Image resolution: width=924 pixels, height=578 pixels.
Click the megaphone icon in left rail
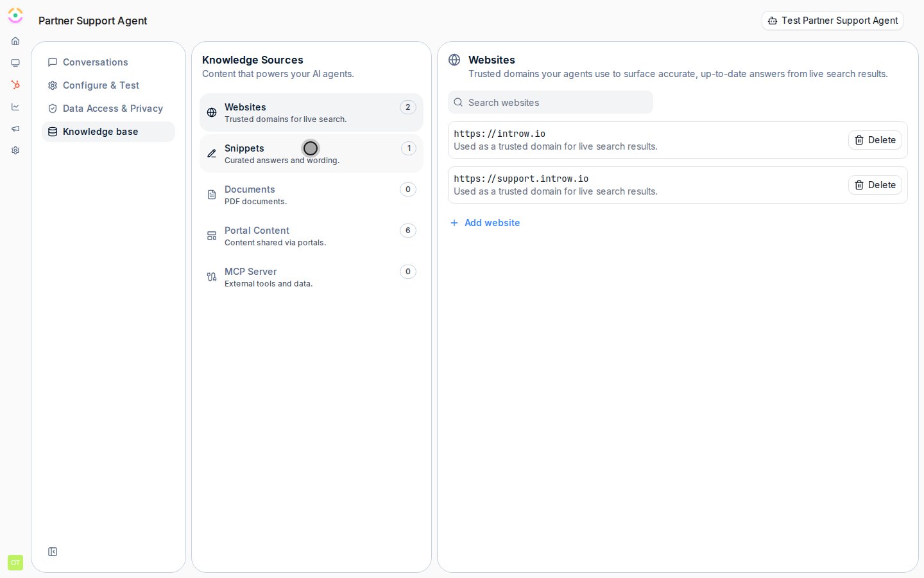(x=15, y=128)
